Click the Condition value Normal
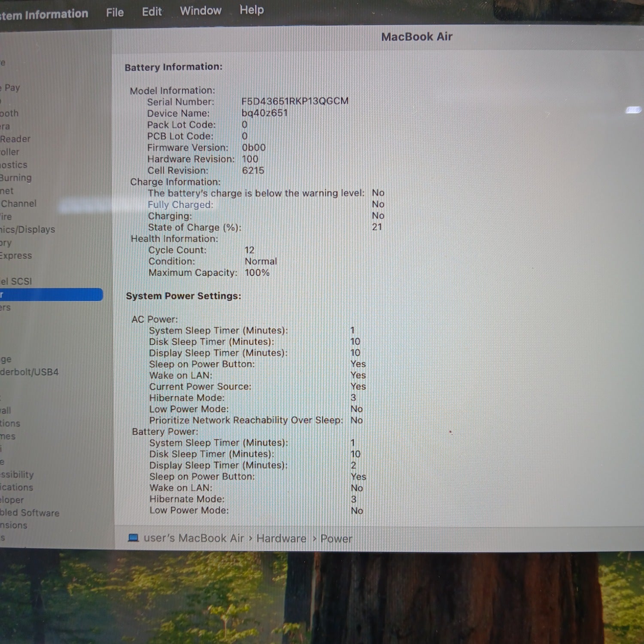This screenshot has width=644, height=644. (x=261, y=261)
